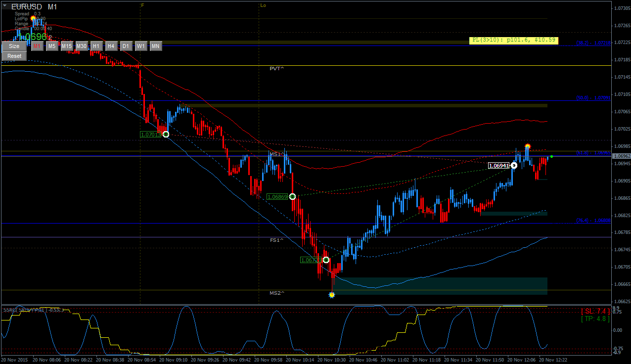Click the SSRC indicator label in the lower subwindow
The image size is (631, 364).
33,310
